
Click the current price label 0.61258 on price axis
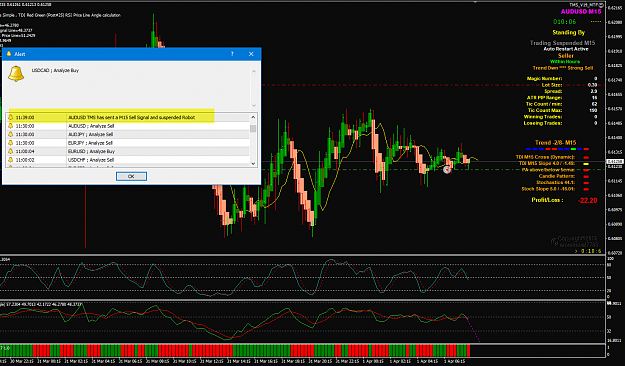point(615,161)
